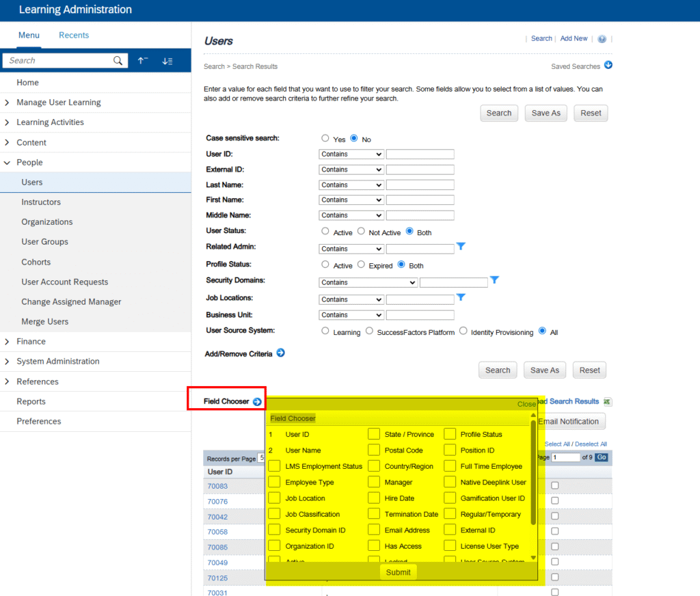Click the Submit button in Field Chooser
700x596 pixels.
tap(398, 572)
